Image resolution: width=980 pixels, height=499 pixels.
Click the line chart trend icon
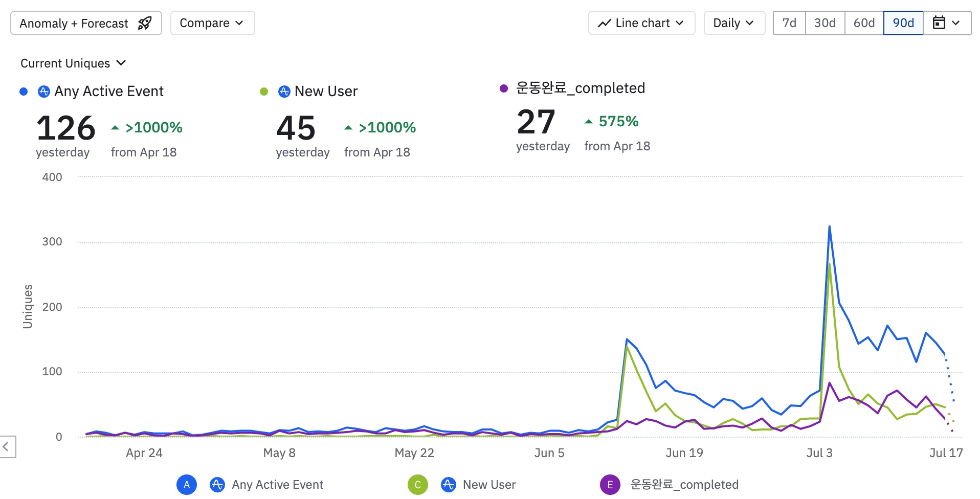point(605,23)
